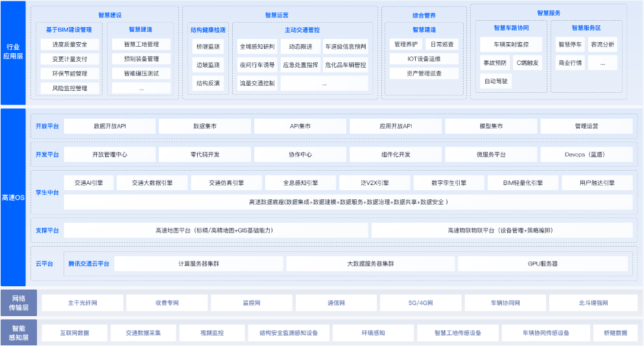The image size is (644, 346).
Task: Click the '交通大数据引擎' box
Action: [x=152, y=183]
